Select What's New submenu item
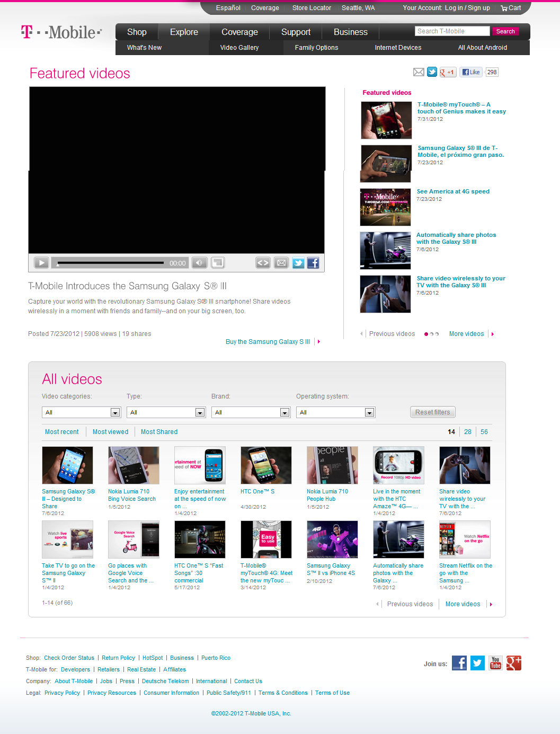Image resolution: width=560 pixels, height=734 pixels. click(144, 48)
